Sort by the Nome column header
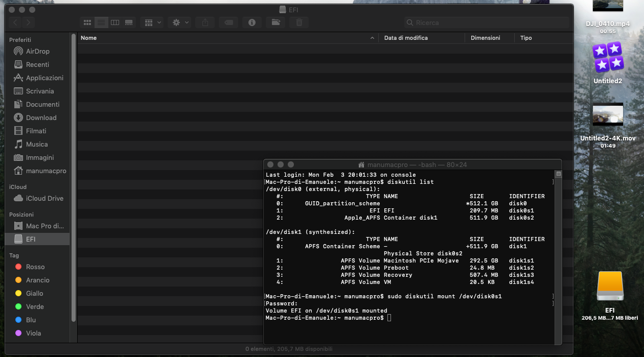The width and height of the screenshot is (644, 357). [x=227, y=38]
